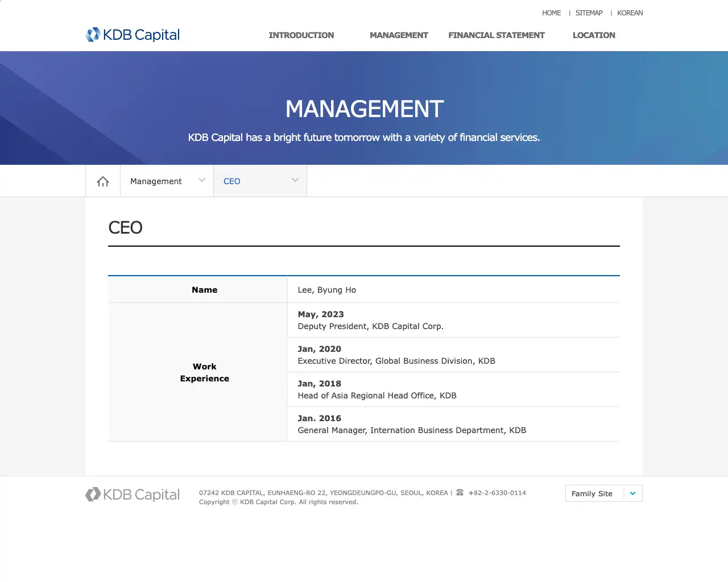The image size is (728, 582).
Task: Expand the Management breadcrumb dropdown
Action: [167, 181]
